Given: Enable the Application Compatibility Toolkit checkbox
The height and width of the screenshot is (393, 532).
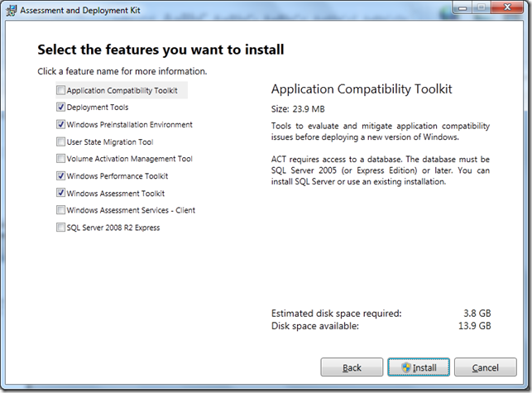Looking at the screenshot, I should pos(61,90).
